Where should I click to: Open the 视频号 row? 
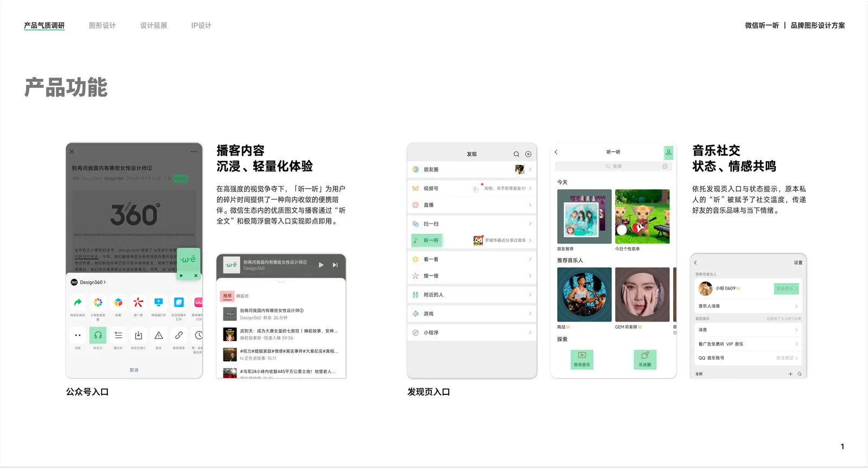472,188
